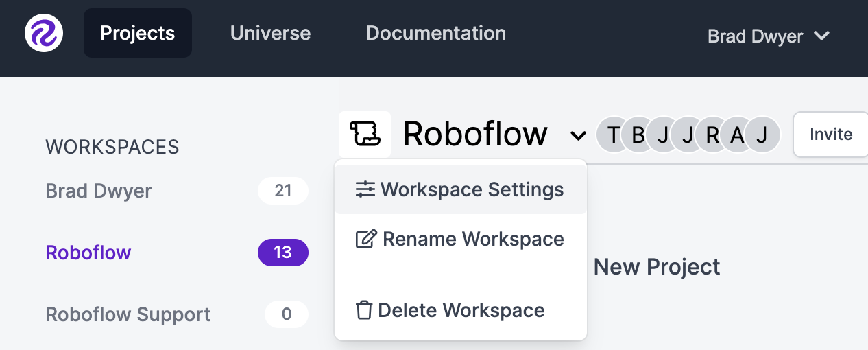Select the R member avatar
This screenshot has width=868, height=350.
point(712,135)
